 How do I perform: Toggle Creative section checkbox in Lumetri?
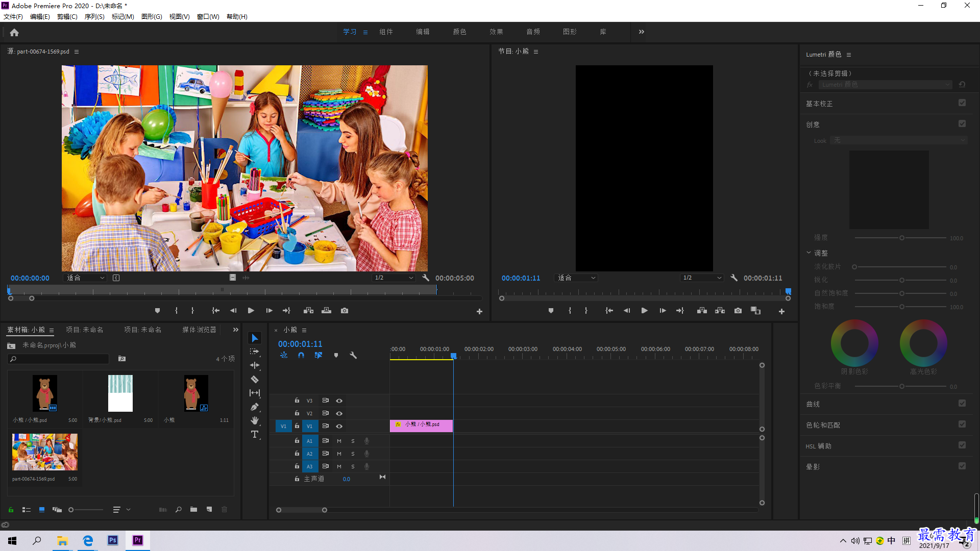click(962, 123)
